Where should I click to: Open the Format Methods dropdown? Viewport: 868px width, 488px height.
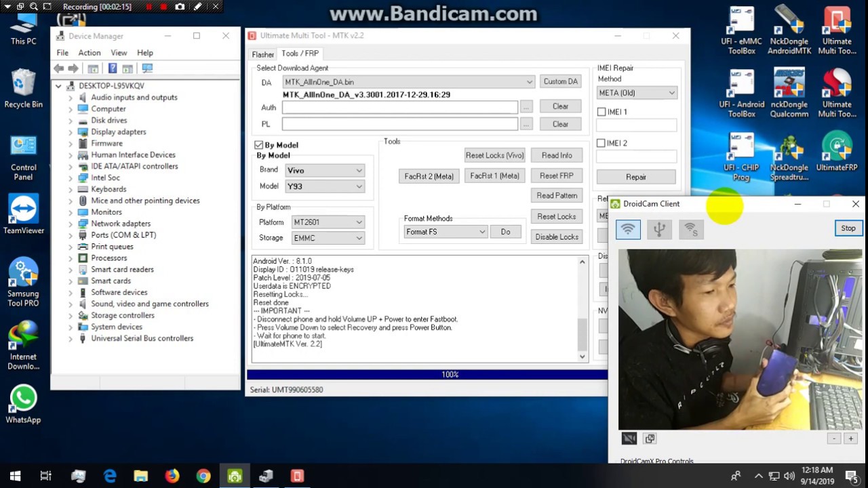[x=446, y=232]
